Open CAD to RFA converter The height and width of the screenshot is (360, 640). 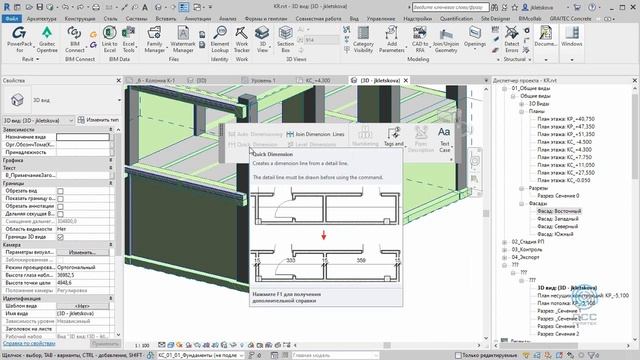[x=420, y=39]
